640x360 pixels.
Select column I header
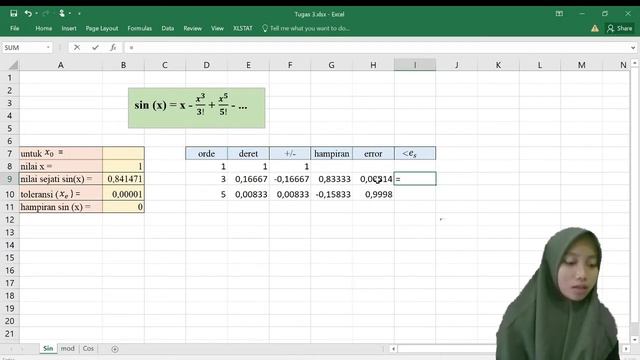click(x=415, y=65)
